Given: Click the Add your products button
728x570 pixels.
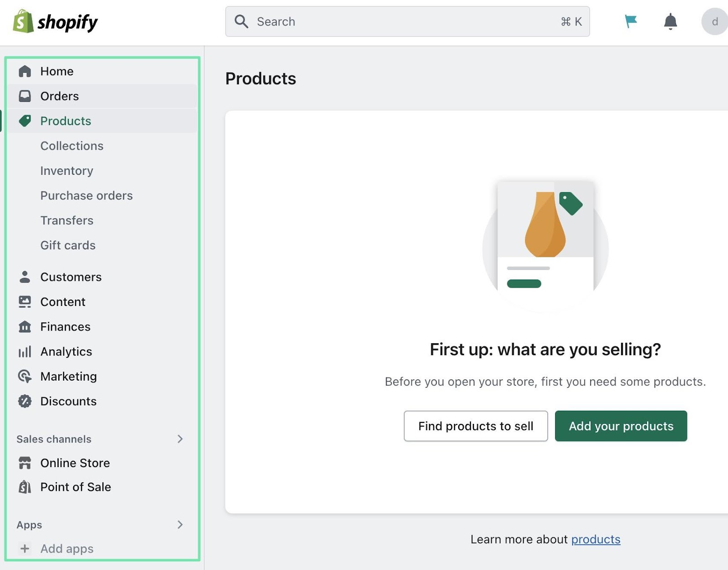Looking at the screenshot, I should click(621, 426).
